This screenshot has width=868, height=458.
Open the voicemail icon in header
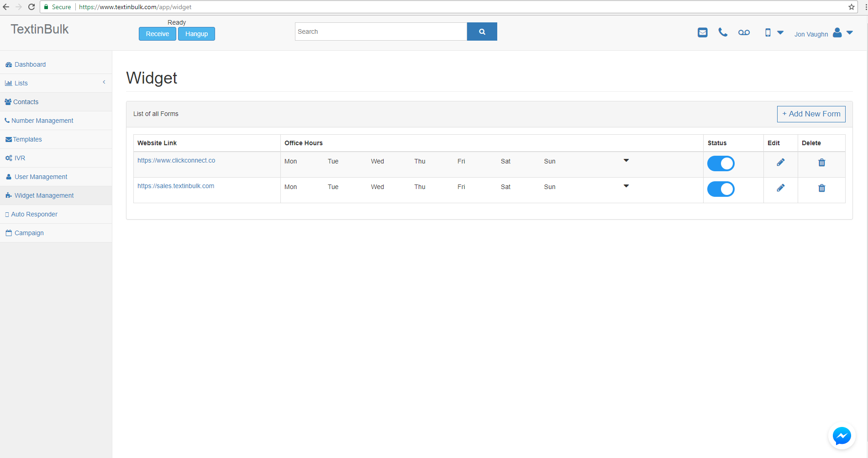coord(744,32)
